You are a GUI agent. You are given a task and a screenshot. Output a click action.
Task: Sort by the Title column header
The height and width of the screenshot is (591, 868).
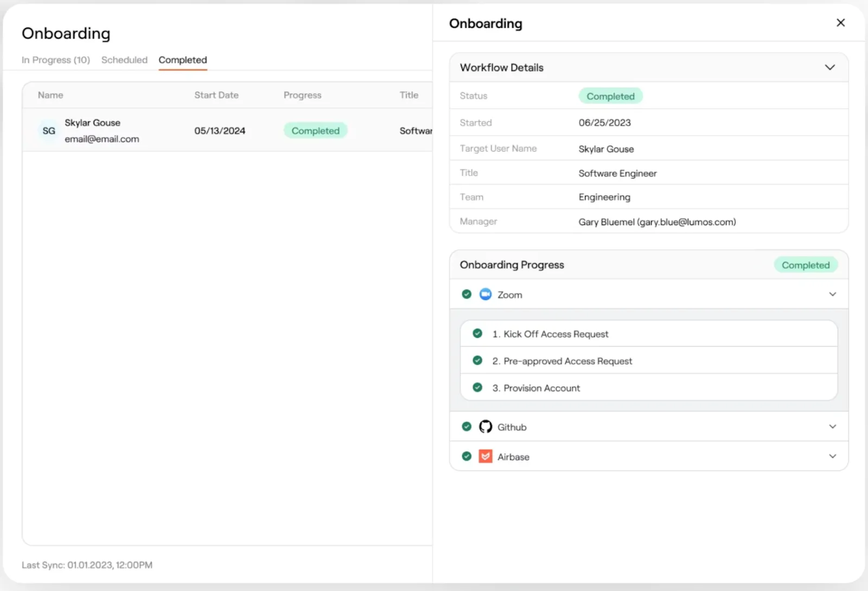click(409, 95)
